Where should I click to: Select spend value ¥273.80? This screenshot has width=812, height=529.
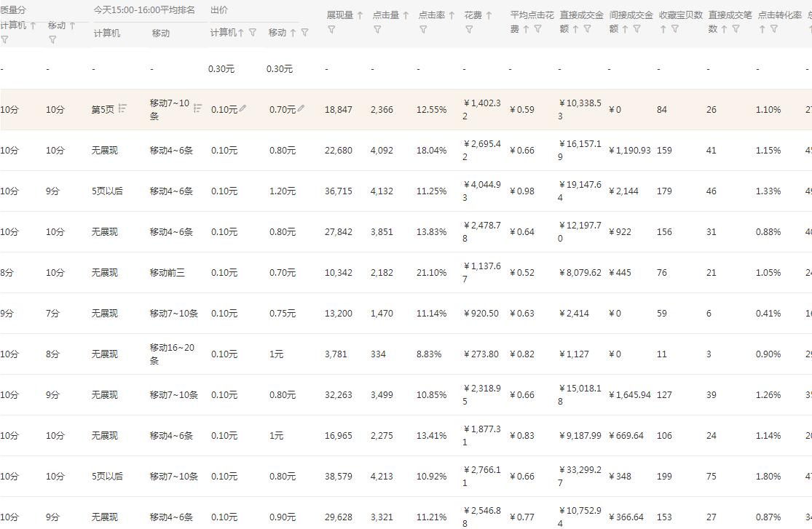click(x=481, y=354)
